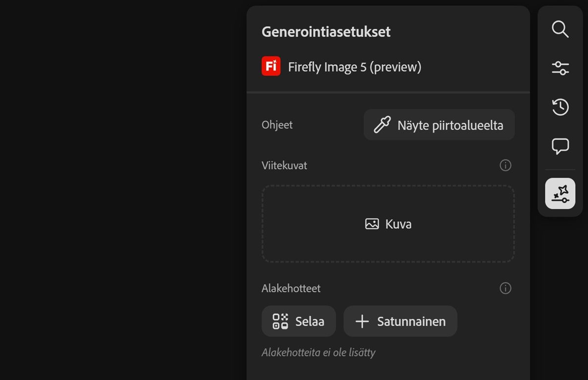Click the eyedropper icon for canvas sampling

point(382,125)
